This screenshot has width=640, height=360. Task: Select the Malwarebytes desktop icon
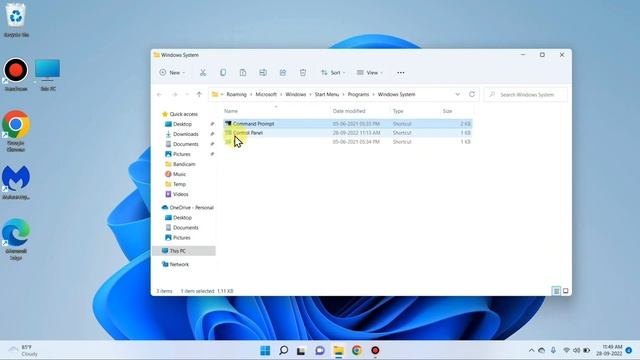tap(16, 182)
